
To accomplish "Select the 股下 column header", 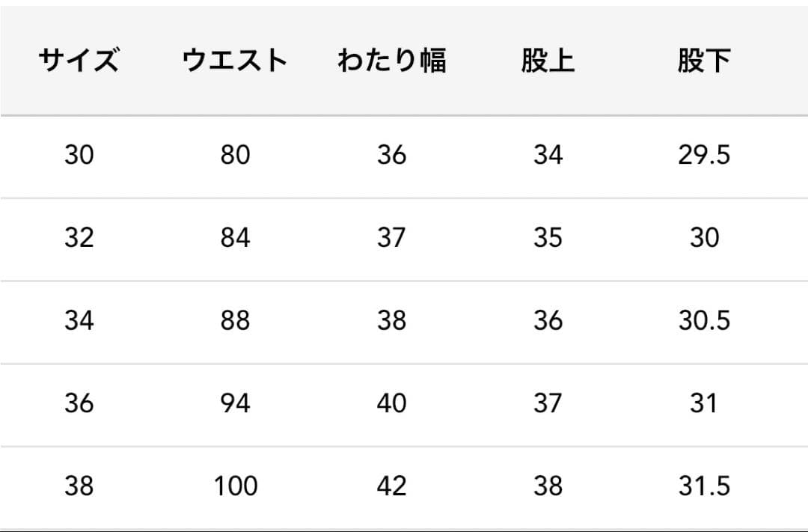I will [704, 61].
